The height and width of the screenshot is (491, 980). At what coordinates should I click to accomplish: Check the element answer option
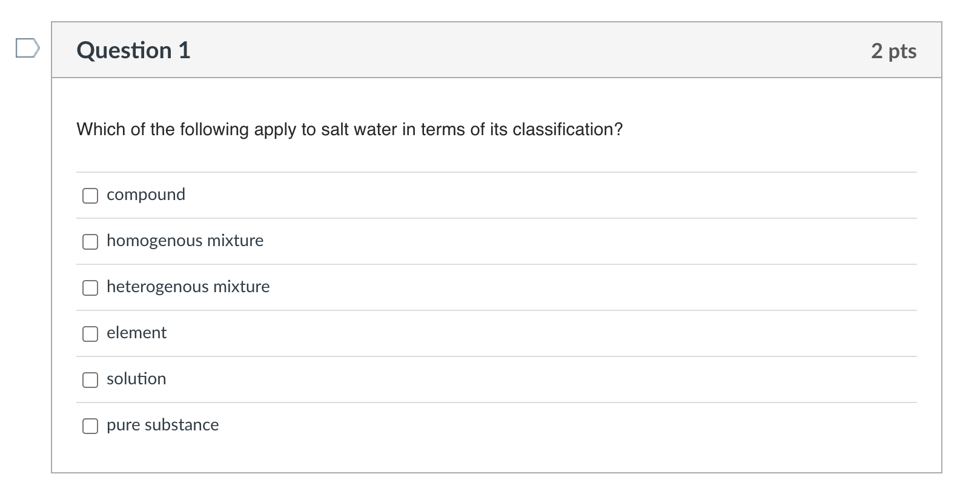tap(90, 334)
